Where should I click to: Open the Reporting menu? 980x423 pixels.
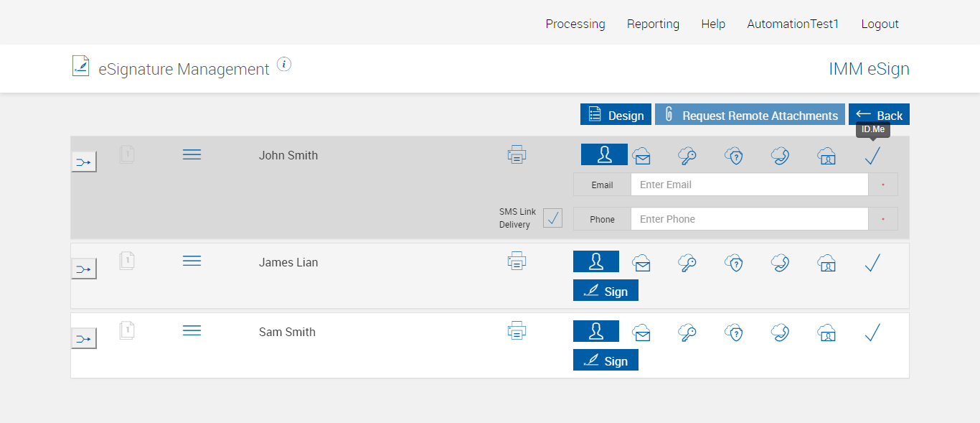point(653,24)
